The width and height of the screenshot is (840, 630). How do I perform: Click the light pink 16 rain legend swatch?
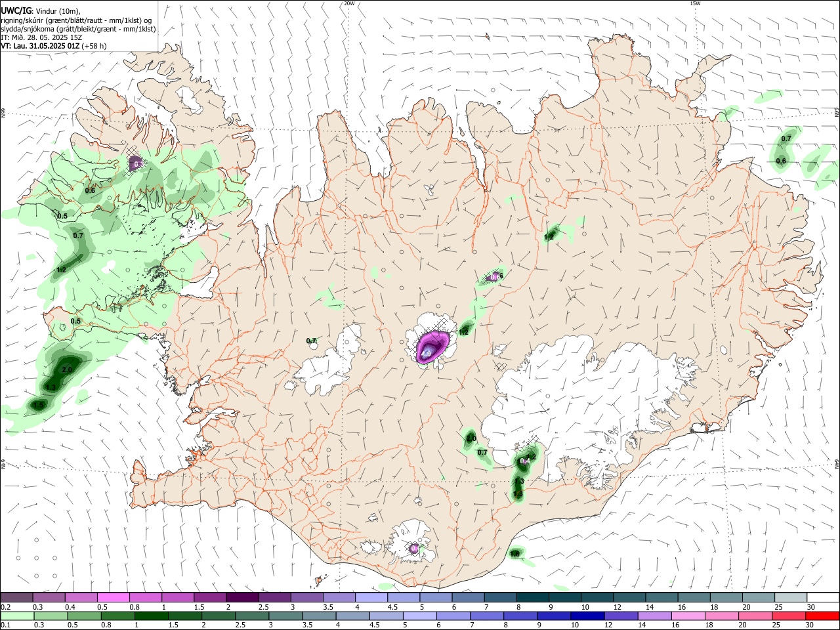coord(688,616)
